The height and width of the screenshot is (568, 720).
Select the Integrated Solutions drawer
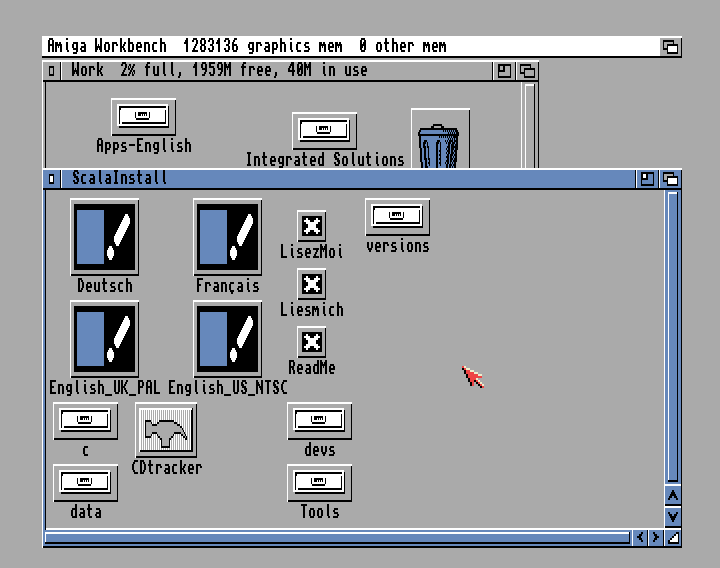point(324,130)
